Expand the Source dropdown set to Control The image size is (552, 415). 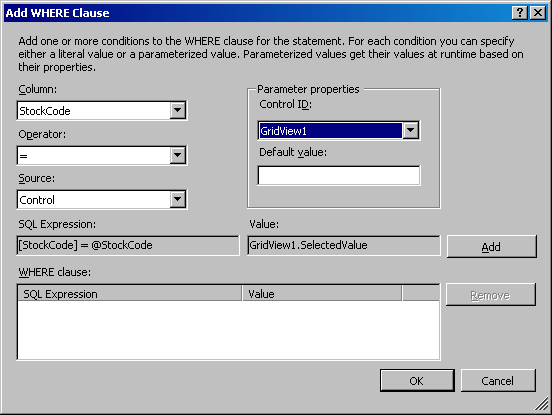pos(102,200)
